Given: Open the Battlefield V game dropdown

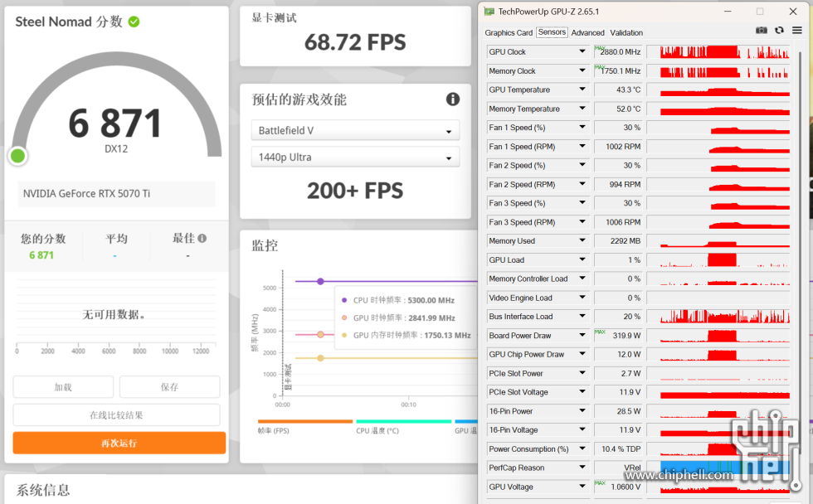Looking at the screenshot, I should pyautogui.click(x=355, y=130).
